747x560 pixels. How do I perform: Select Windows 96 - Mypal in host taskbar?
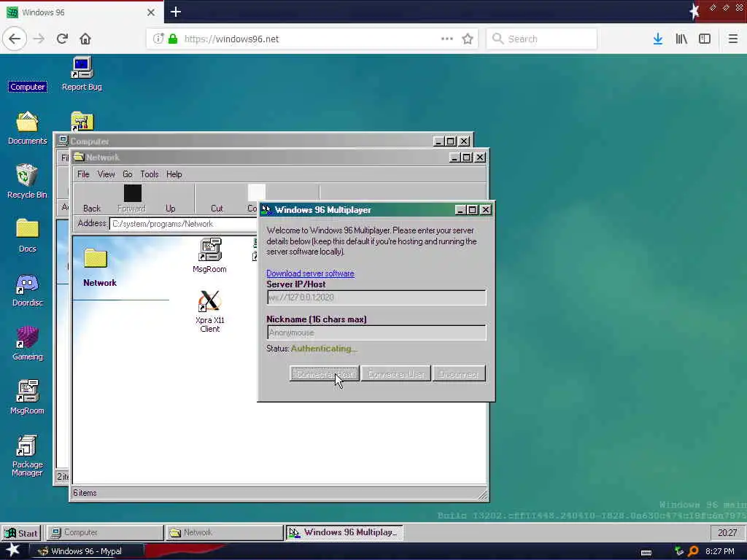click(x=87, y=551)
